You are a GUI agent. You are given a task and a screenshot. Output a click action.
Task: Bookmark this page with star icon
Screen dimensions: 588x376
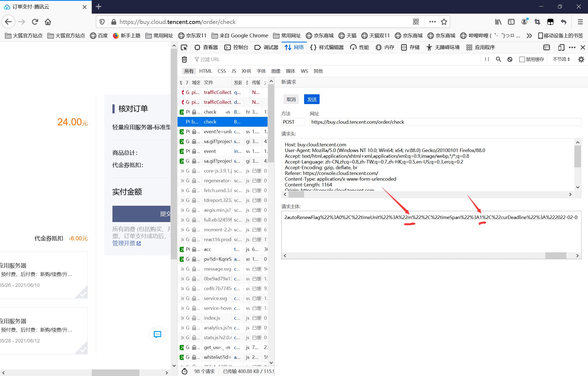pyautogui.click(x=444, y=22)
